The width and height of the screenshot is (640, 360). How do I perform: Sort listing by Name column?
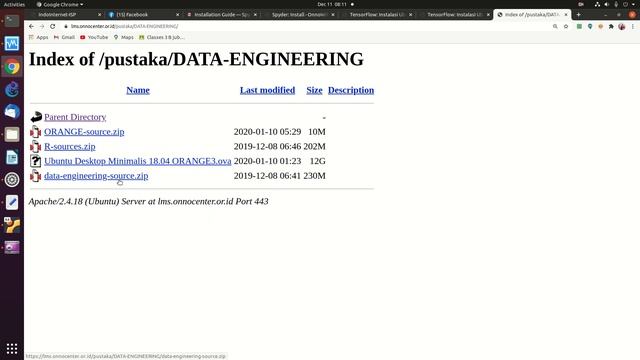pyautogui.click(x=138, y=90)
